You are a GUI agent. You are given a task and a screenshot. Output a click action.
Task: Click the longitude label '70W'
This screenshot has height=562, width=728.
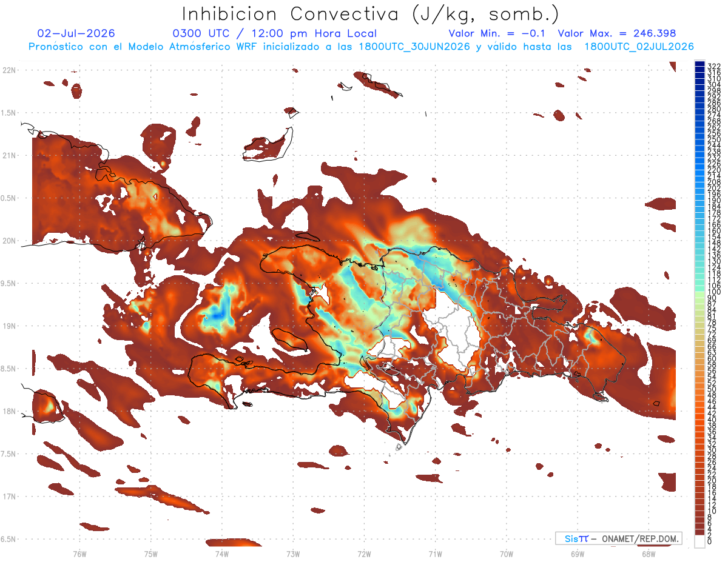507,554
